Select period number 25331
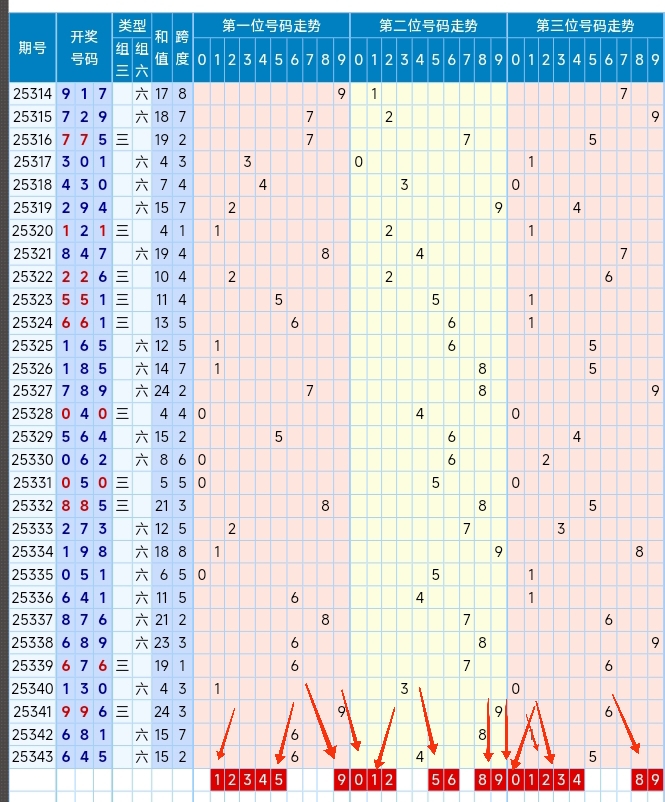The image size is (665, 802). coord(33,483)
